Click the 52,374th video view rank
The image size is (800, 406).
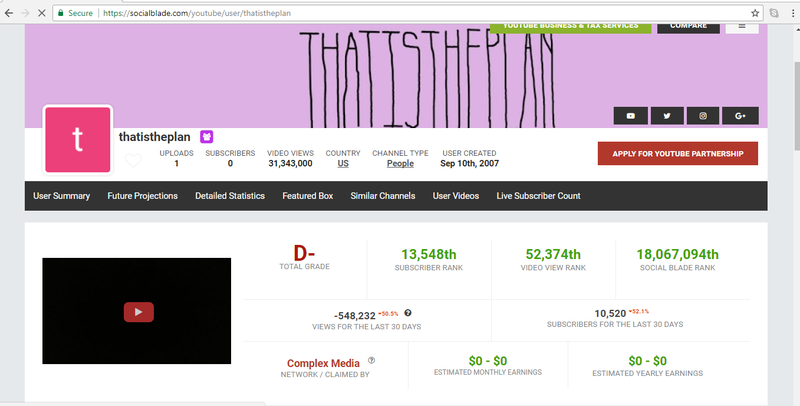pos(553,254)
